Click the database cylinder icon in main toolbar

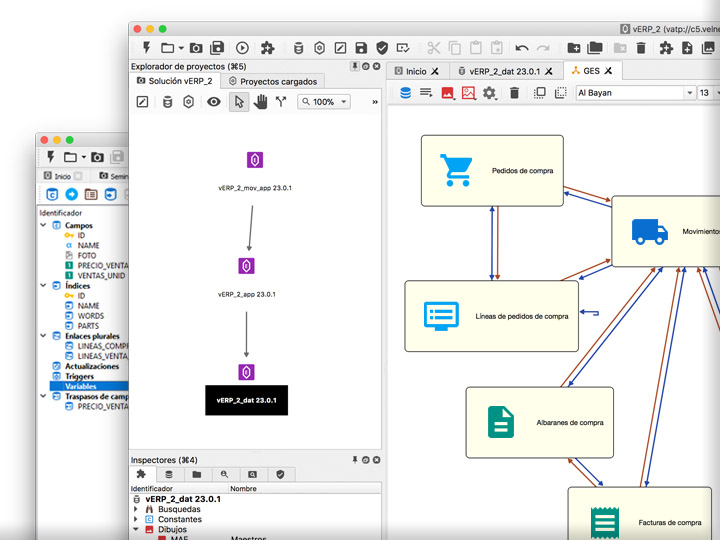pyautogui.click(x=298, y=48)
